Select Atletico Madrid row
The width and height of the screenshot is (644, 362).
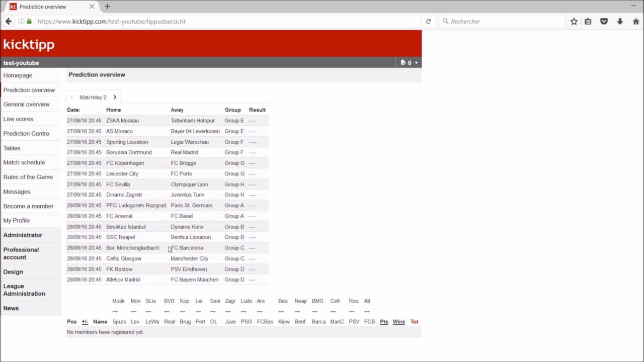[168, 280]
